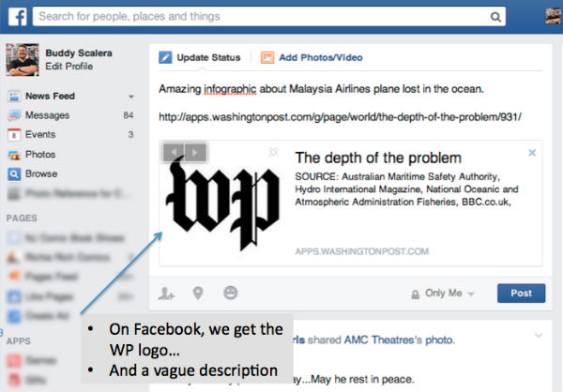Click the Browse magnifier icon
This screenshot has height=392, width=563.
pyautogui.click(x=14, y=174)
